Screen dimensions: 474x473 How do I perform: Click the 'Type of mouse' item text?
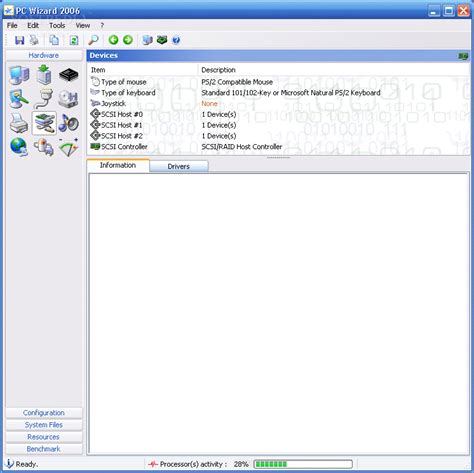tap(124, 82)
